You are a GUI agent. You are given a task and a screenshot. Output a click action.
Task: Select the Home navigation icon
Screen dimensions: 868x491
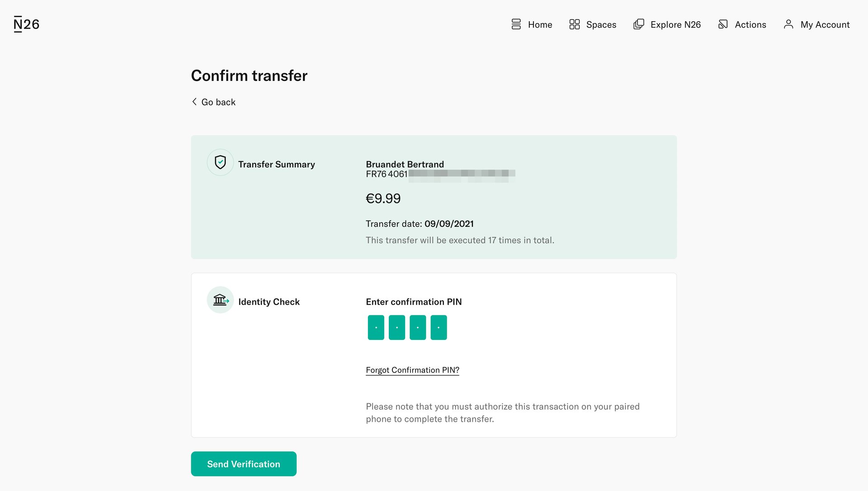[515, 24]
